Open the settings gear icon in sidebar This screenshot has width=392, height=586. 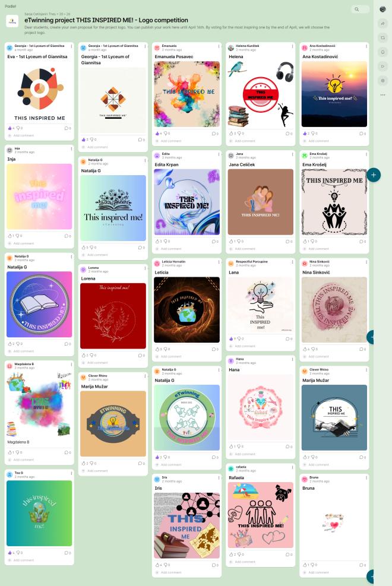pos(382,80)
